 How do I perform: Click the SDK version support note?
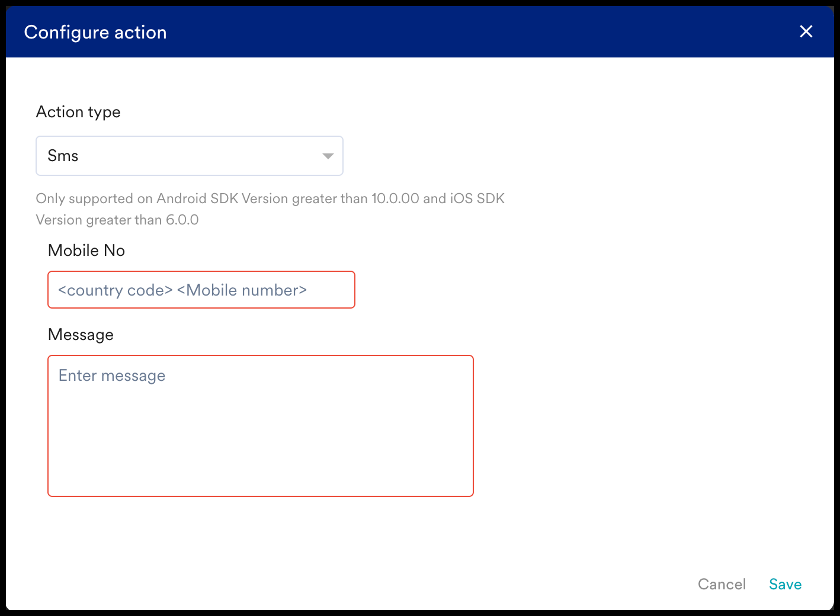pos(270,209)
